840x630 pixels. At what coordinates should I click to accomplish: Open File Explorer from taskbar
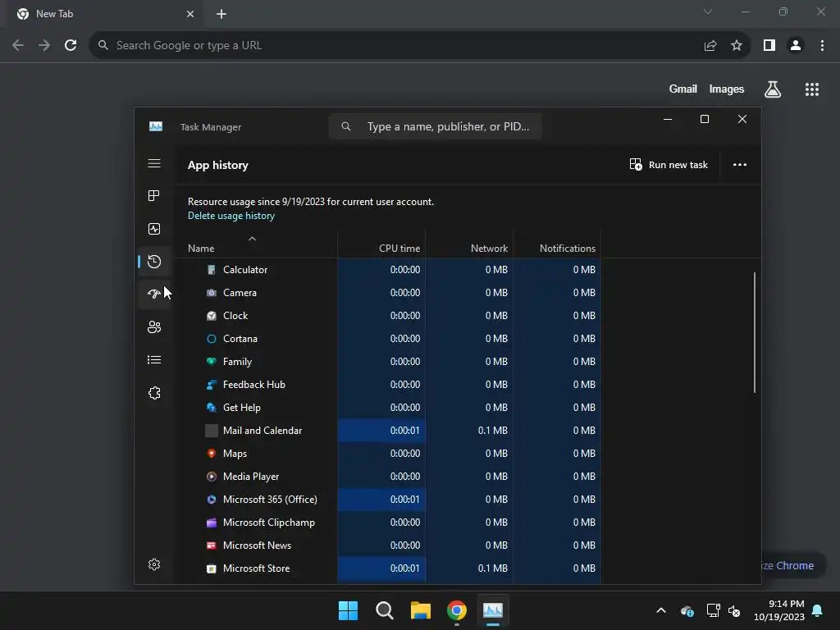(x=421, y=610)
